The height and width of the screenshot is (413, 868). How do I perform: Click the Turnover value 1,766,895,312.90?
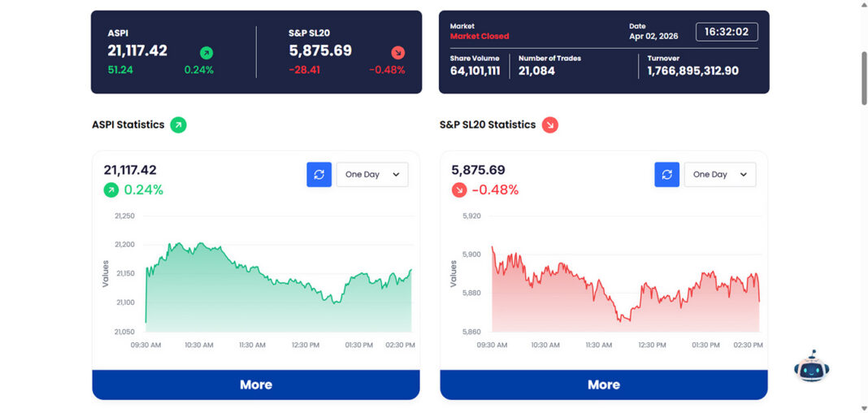click(692, 71)
